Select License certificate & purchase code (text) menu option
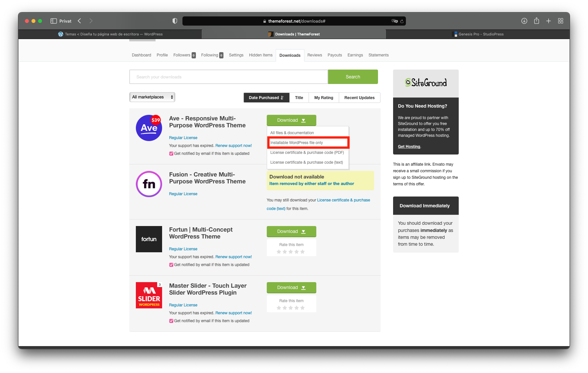The height and width of the screenshot is (373, 588). coord(308,162)
